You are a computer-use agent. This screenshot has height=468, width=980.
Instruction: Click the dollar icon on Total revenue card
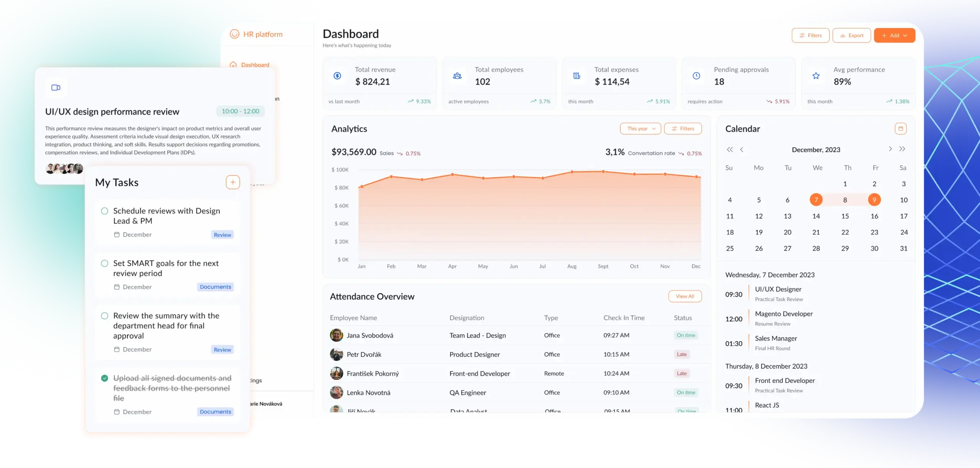(x=336, y=75)
